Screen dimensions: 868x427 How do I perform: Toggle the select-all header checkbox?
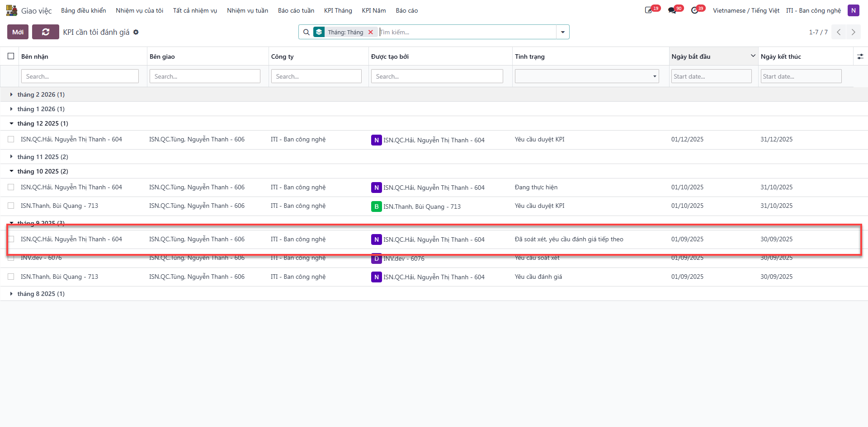pos(11,56)
